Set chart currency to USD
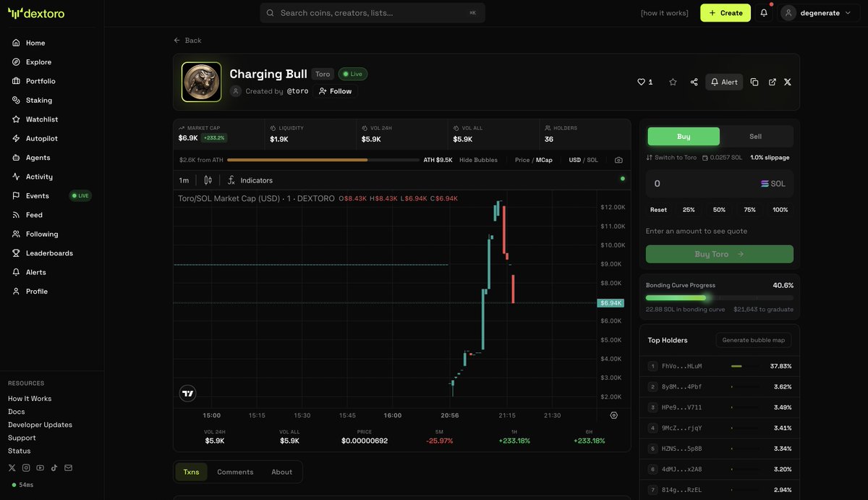The image size is (868, 500). [575, 160]
